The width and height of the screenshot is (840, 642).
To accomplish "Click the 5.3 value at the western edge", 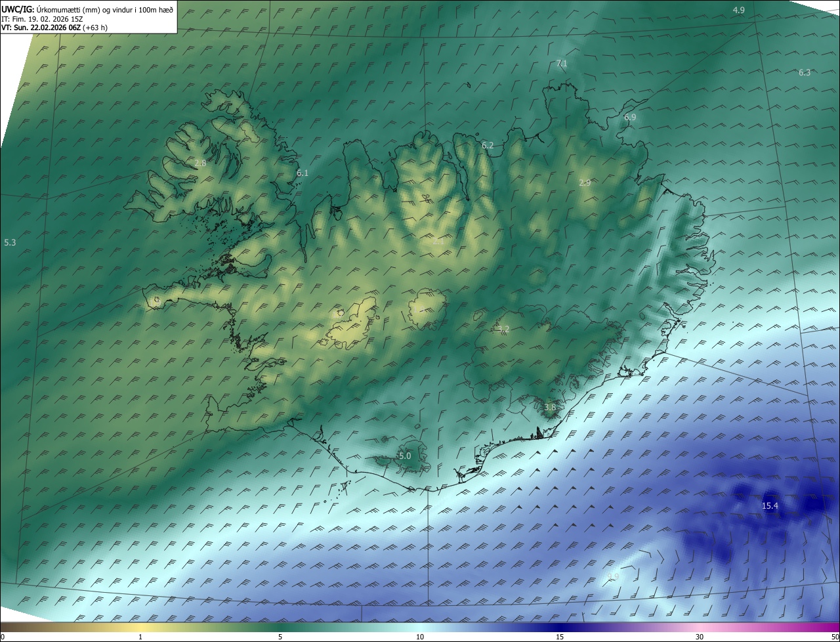I will coord(10,242).
